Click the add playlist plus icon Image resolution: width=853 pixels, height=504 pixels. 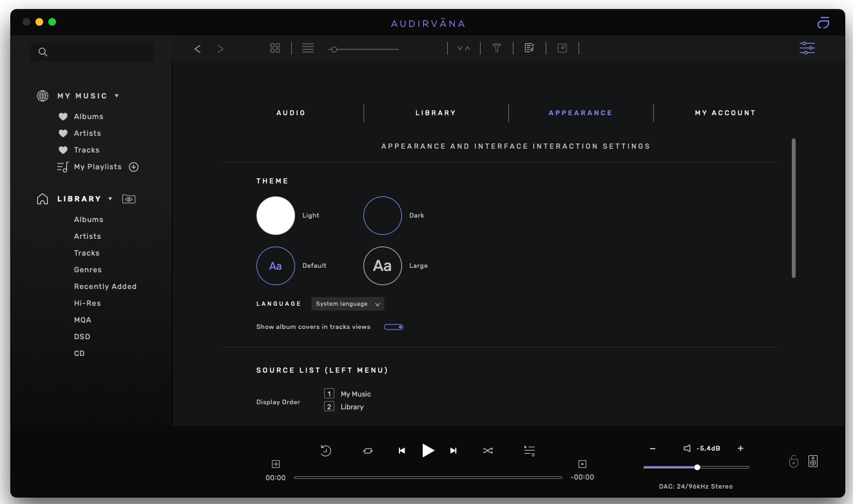click(134, 167)
